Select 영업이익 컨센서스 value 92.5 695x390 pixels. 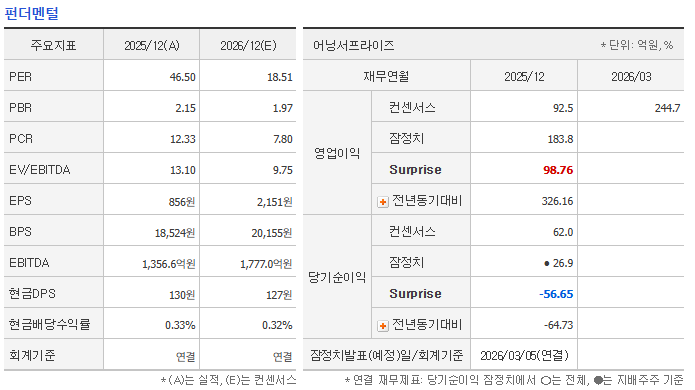tap(563, 108)
